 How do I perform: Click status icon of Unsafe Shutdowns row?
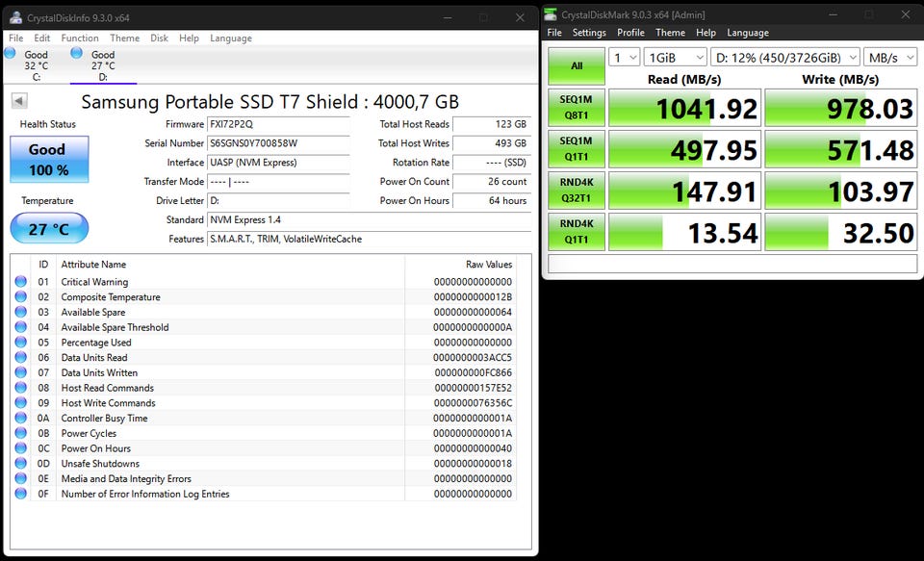click(x=20, y=463)
